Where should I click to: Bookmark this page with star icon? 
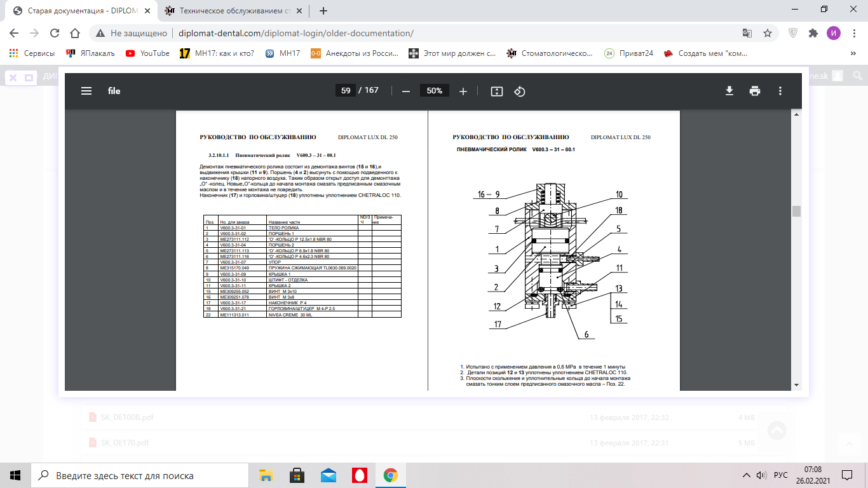tap(768, 33)
